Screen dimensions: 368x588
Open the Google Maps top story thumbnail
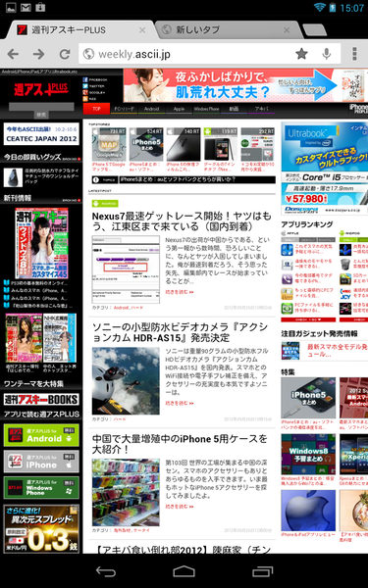(x=109, y=144)
